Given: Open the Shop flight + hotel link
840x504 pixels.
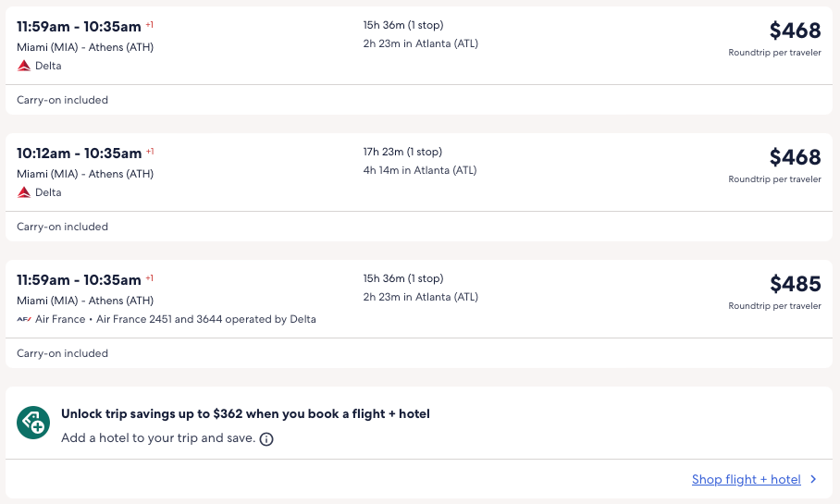Looking at the screenshot, I should pos(746,479).
